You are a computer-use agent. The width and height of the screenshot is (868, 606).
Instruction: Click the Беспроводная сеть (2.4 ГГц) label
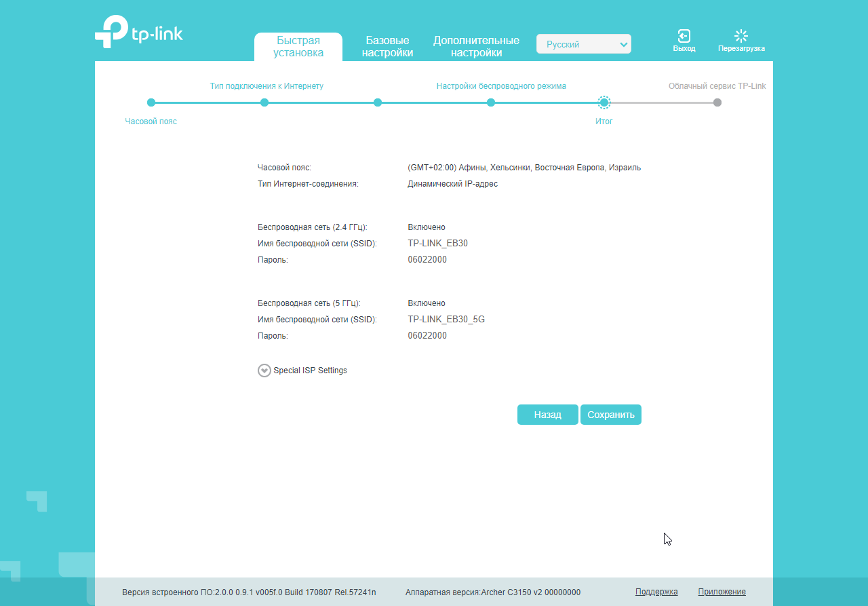tap(313, 227)
